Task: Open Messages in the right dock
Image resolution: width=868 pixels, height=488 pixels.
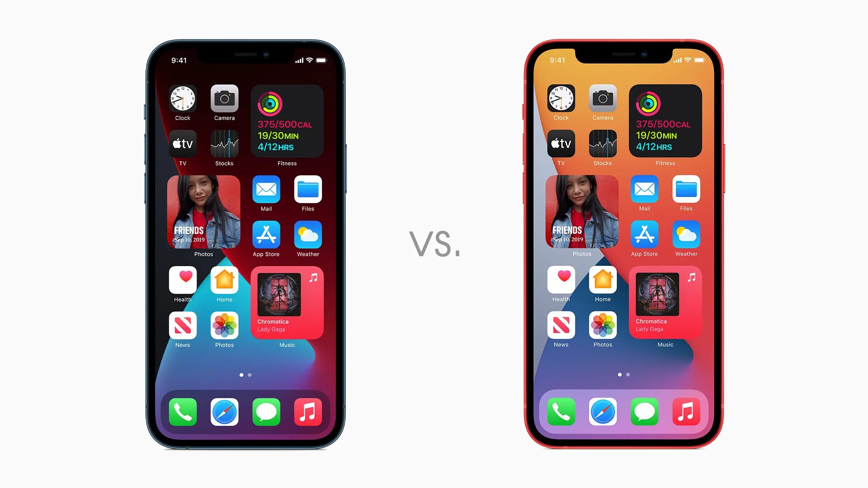Action: (645, 411)
